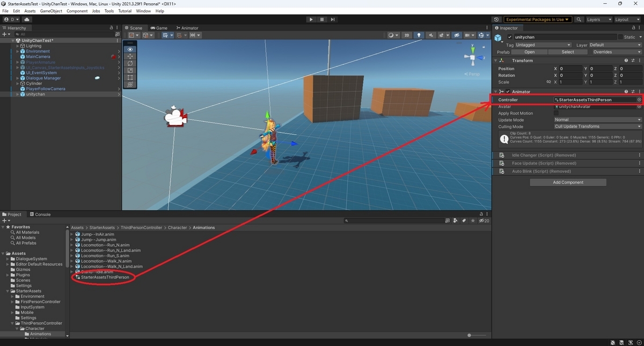
Task: Toggle the unitychan active checkbox in Inspector
Action: click(x=509, y=37)
